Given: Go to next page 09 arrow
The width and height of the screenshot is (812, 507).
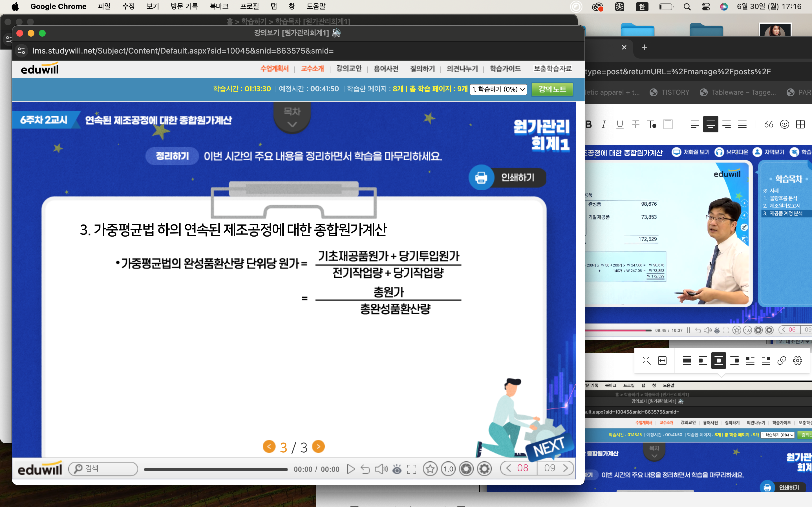Looking at the screenshot, I should click(566, 468).
